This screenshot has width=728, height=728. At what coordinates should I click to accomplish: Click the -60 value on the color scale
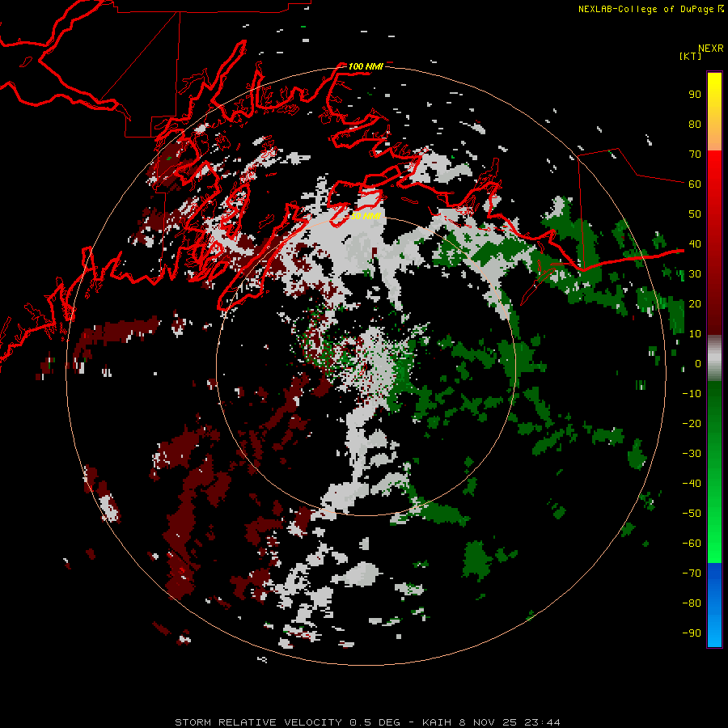coord(692,544)
